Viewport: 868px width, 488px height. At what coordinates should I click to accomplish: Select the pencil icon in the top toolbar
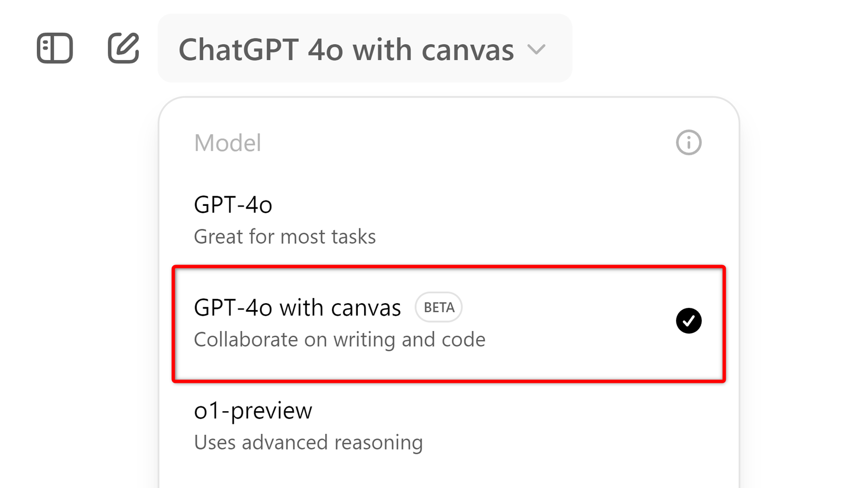(x=123, y=48)
